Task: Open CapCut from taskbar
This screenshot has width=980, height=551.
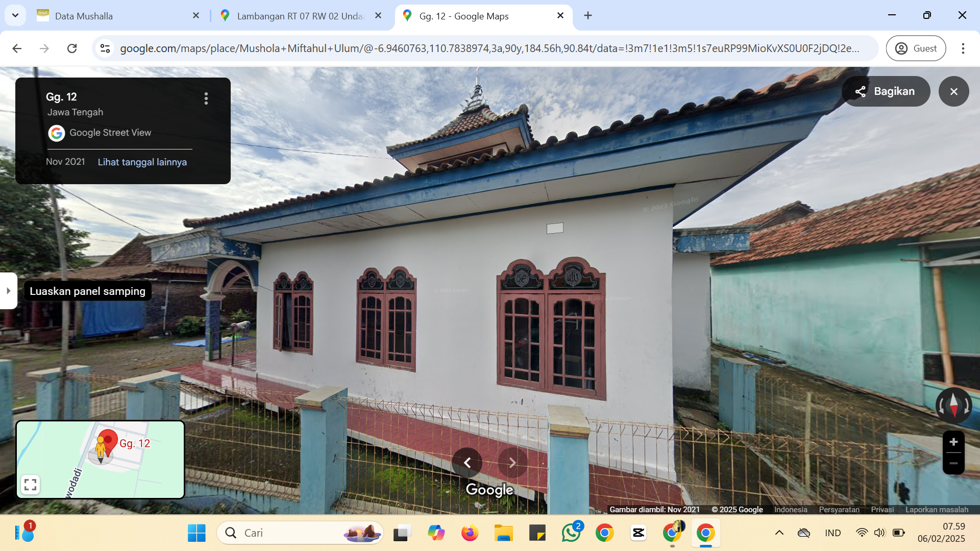Action: [639, 533]
